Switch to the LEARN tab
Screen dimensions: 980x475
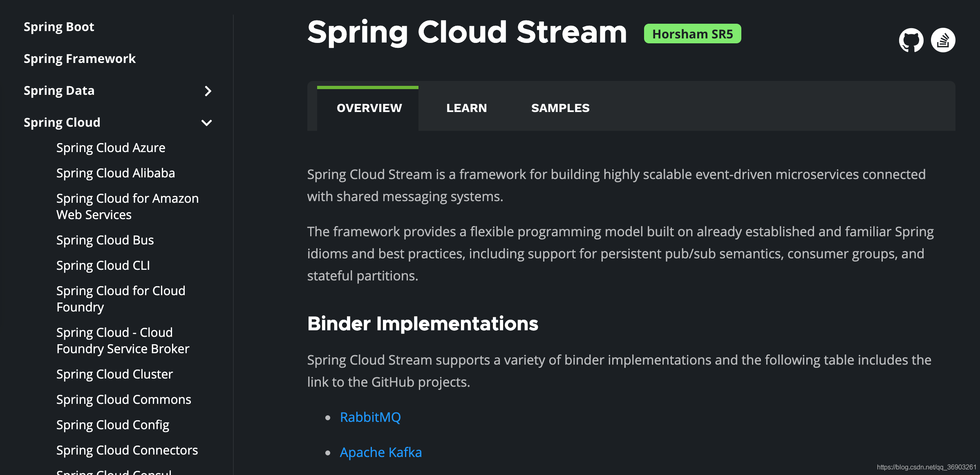pos(466,108)
